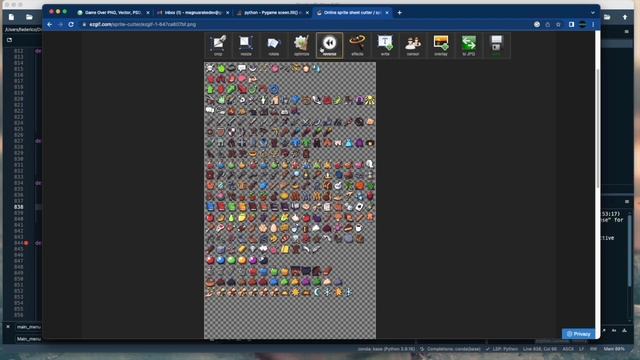Open a new browser tab
The image size is (640, 360).
tap(400, 13)
